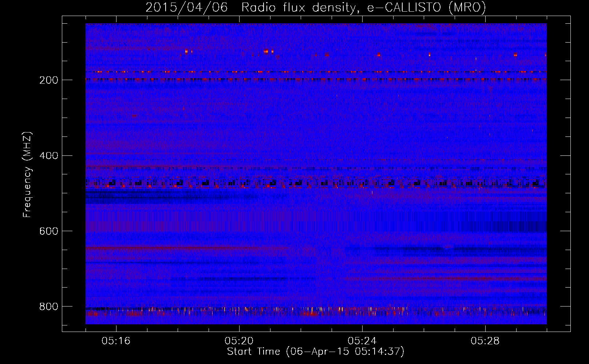589x364 pixels.
Task: Click the 600 frequency tick label
Action: 48,231
